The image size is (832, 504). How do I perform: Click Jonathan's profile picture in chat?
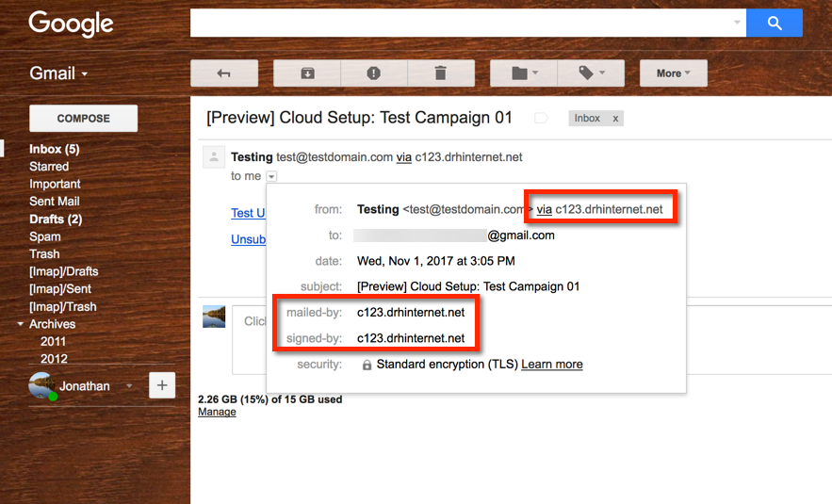(x=41, y=385)
